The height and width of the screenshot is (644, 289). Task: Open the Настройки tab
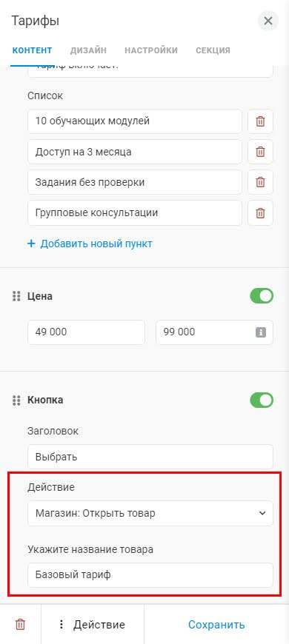pos(151,50)
